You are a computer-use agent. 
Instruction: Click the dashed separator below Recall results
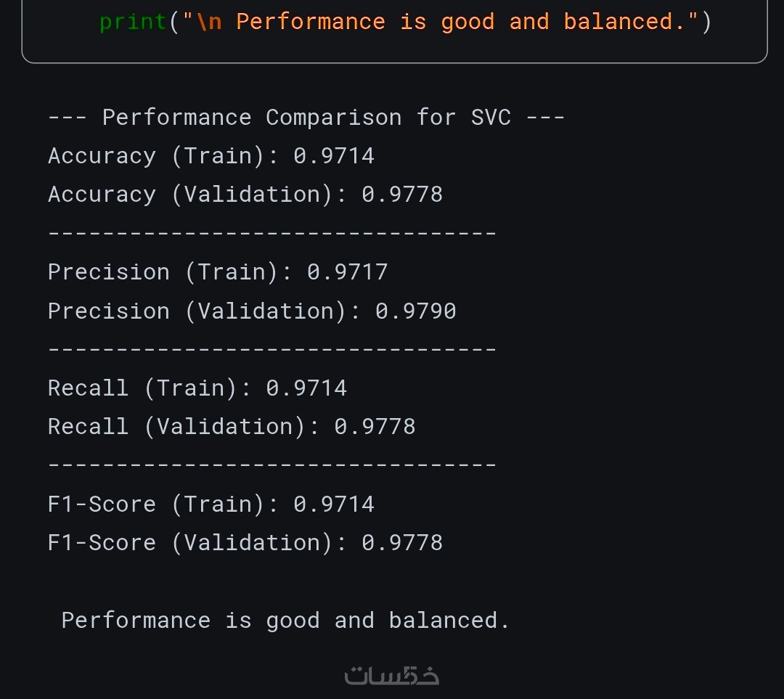(x=272, y=465)
